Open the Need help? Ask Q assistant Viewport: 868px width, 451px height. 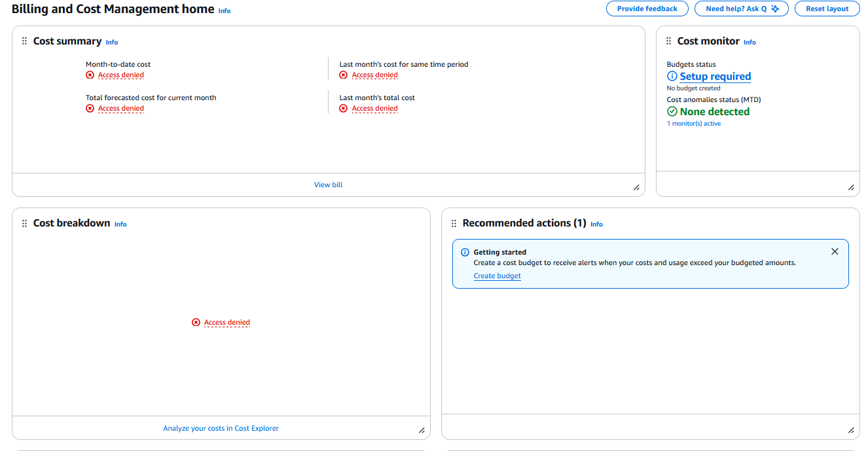point(742,9)
